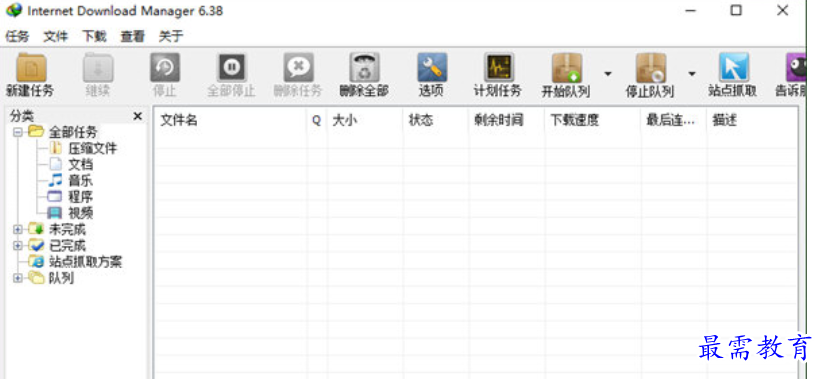The image size is (820, 379).
Task: Sort by the 最后连... column header
Action: tap(674, 120)
